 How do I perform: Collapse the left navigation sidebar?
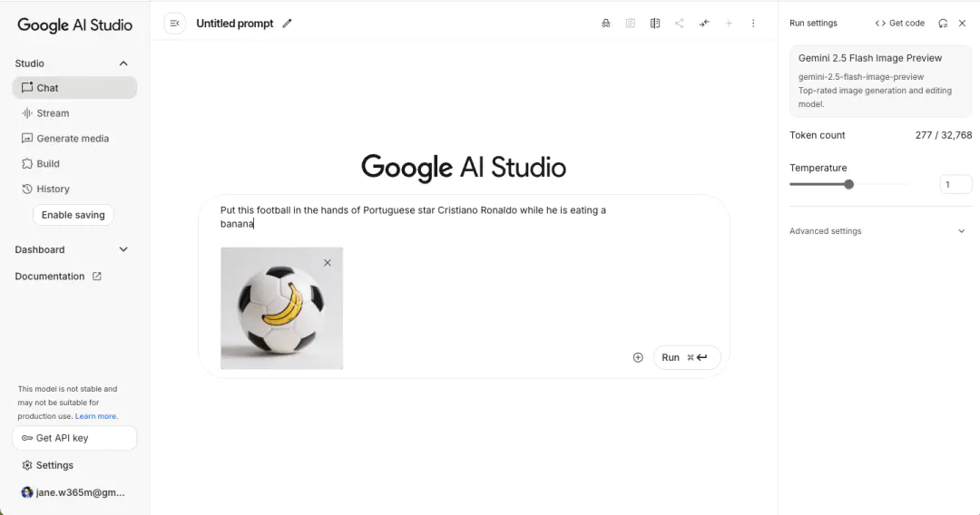(x=174, y=24)
